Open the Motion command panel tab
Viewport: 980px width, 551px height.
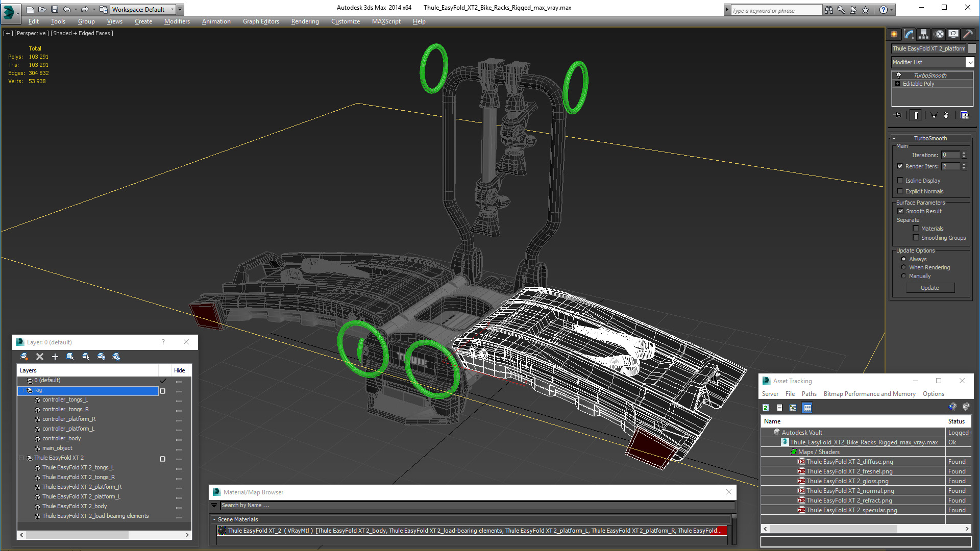(x=939, y=34)
